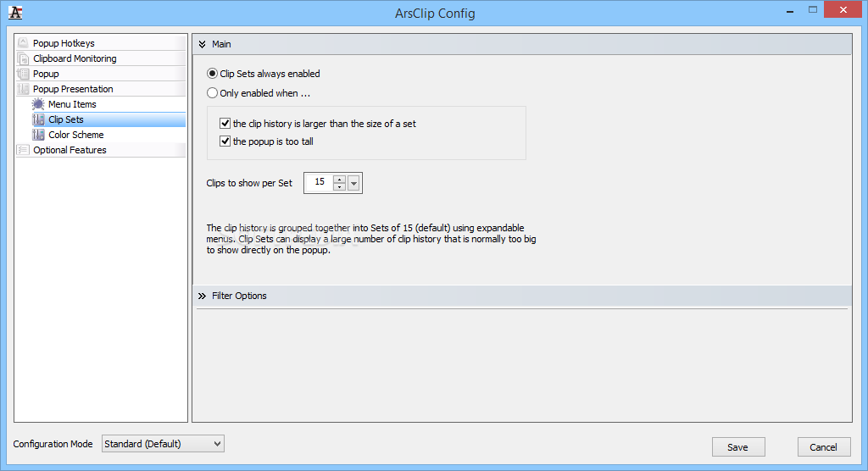The width and height of the screenshot is (868, 471).
Task: Close the ArsClip Config window
Action: click(843, 10)
